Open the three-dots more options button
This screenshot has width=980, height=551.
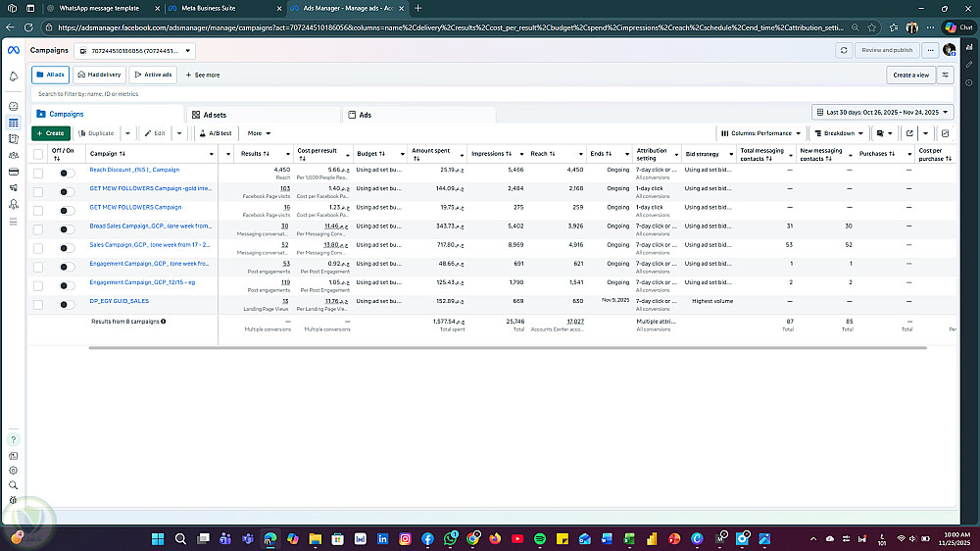(931, 50)
